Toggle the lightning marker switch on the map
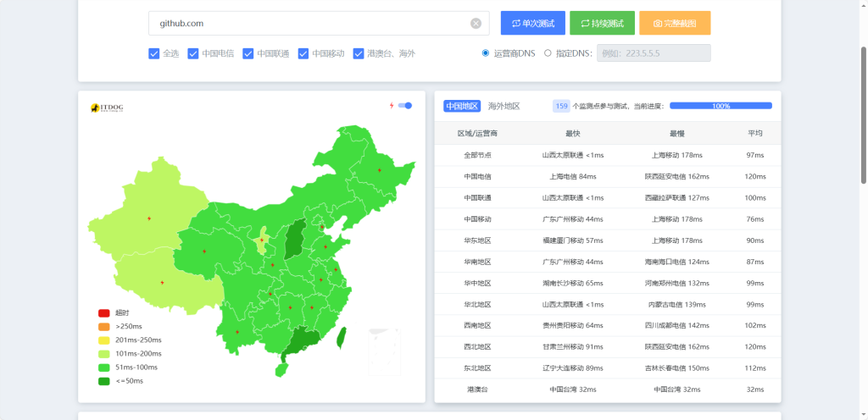This screenshot has height=420, width=868. pos(405,106)
